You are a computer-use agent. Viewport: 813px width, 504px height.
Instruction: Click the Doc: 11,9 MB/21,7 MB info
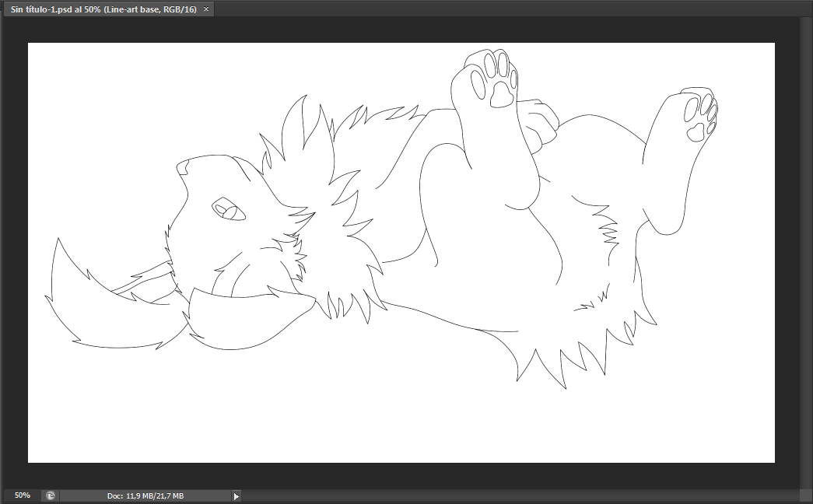click(145, 495)
